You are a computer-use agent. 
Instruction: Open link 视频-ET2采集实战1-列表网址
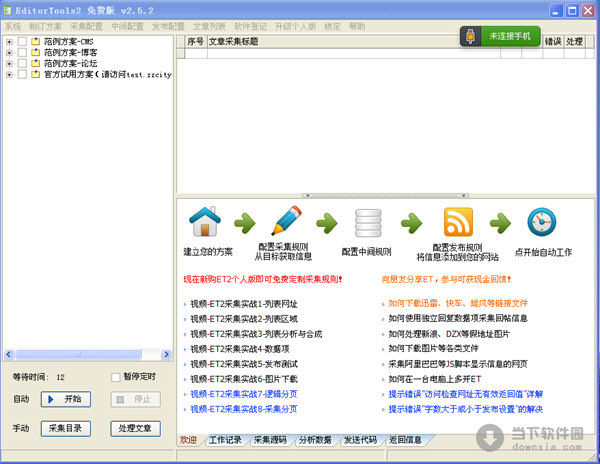pyautogui.click(x=243, y=302)
